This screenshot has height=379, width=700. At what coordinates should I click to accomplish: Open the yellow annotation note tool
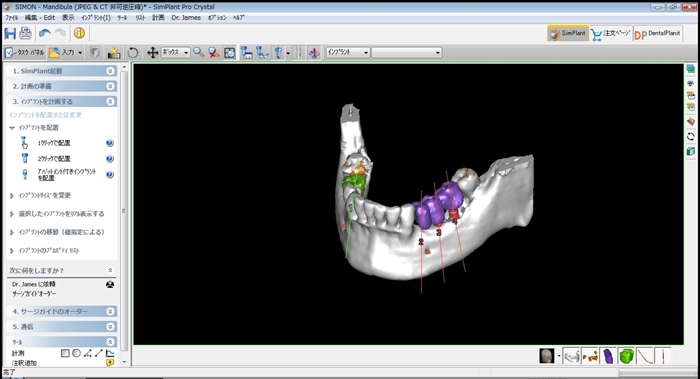110,363
